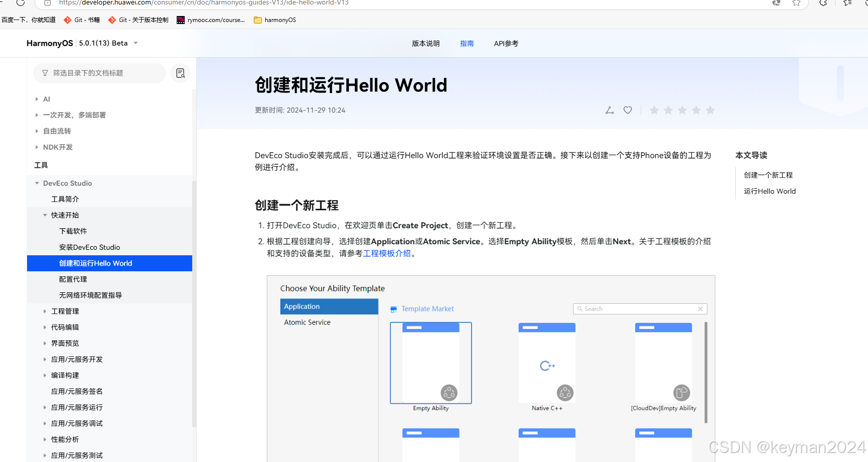Open the Git - 关于版本控制 bookmark
Viewport: 868px width, 462px height.
[138, 20]
